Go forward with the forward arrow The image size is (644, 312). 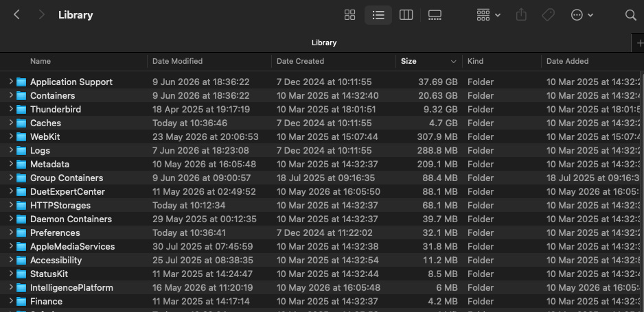pos(41,15)
